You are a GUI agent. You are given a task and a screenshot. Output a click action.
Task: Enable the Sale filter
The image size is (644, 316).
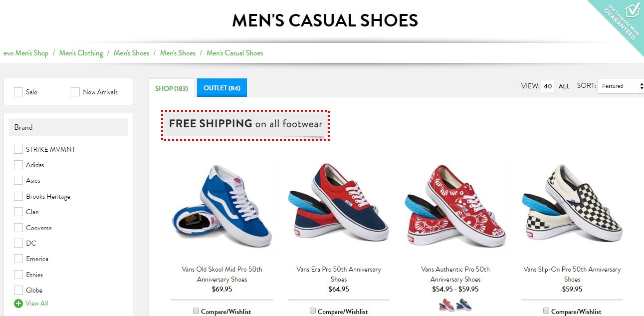click(19, 92)
